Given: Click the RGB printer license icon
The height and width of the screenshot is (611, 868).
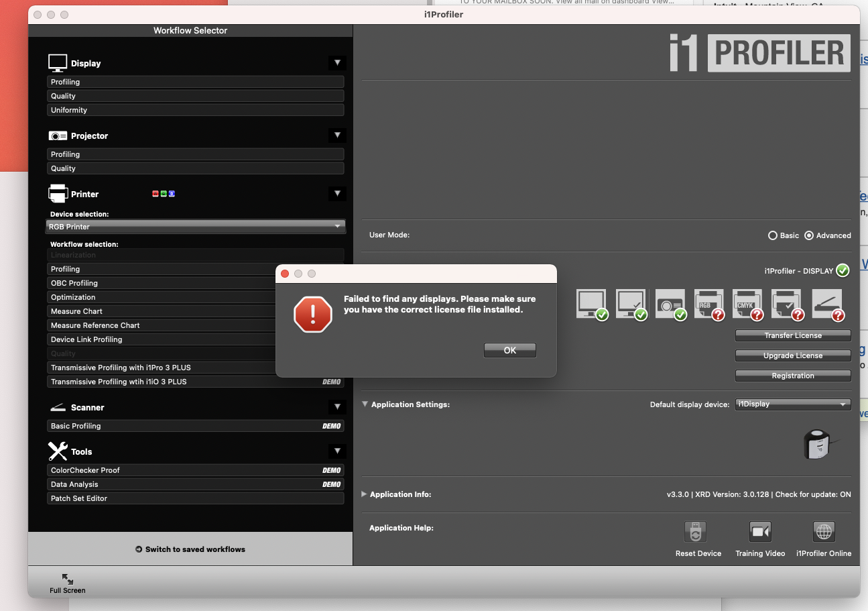Looking at the screenshot, I should click(x=709, y=304).
